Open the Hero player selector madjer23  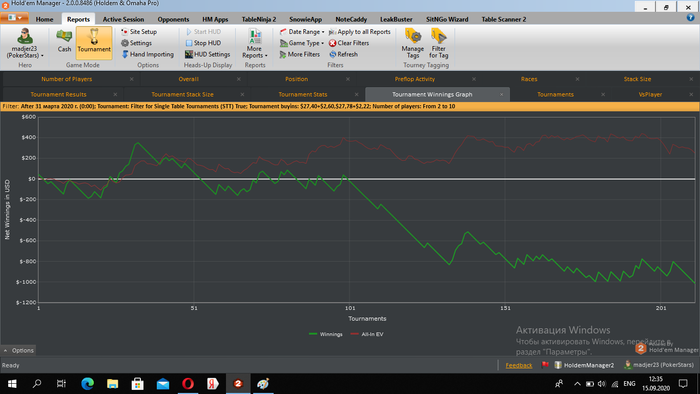click(25, 43)
